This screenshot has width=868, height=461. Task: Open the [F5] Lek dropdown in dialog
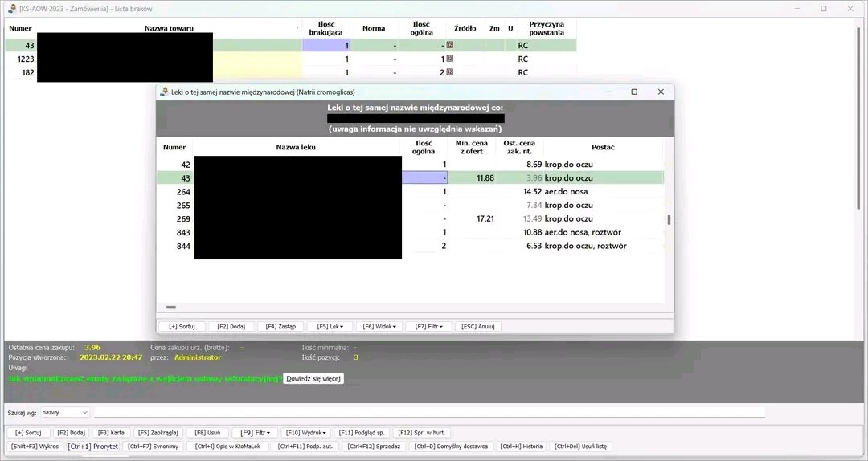click(330, 327)
